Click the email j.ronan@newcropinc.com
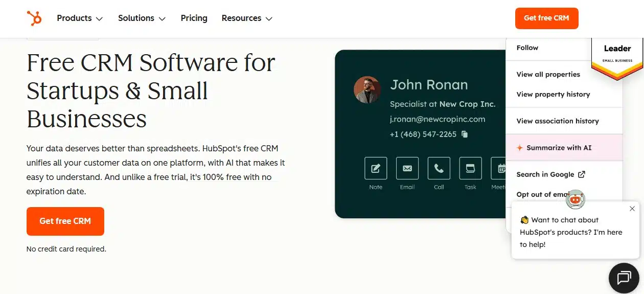Image resolution: width=644 pixels, height=294 pixels. click(438, 119)
